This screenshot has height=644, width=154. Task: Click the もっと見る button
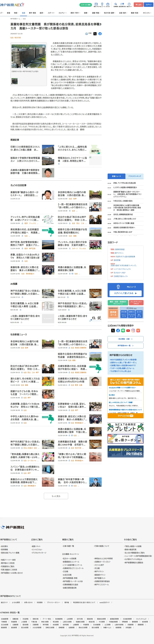[56, 496]
